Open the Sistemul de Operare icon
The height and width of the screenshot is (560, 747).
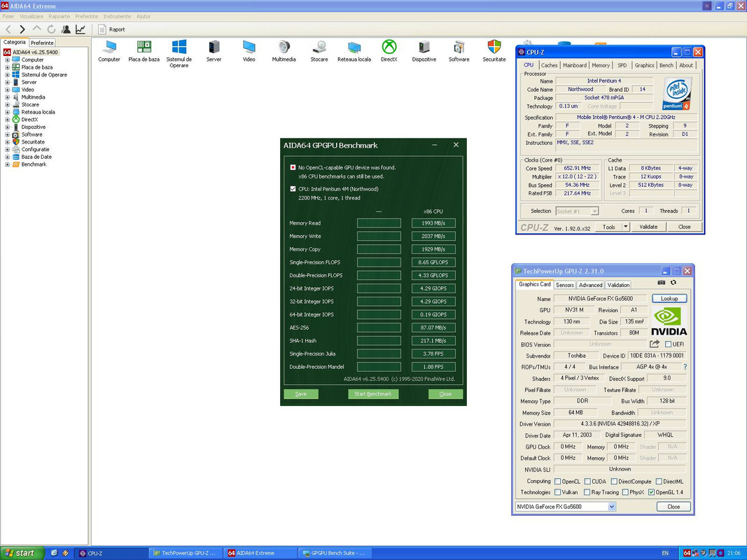[x=179, y=53]
